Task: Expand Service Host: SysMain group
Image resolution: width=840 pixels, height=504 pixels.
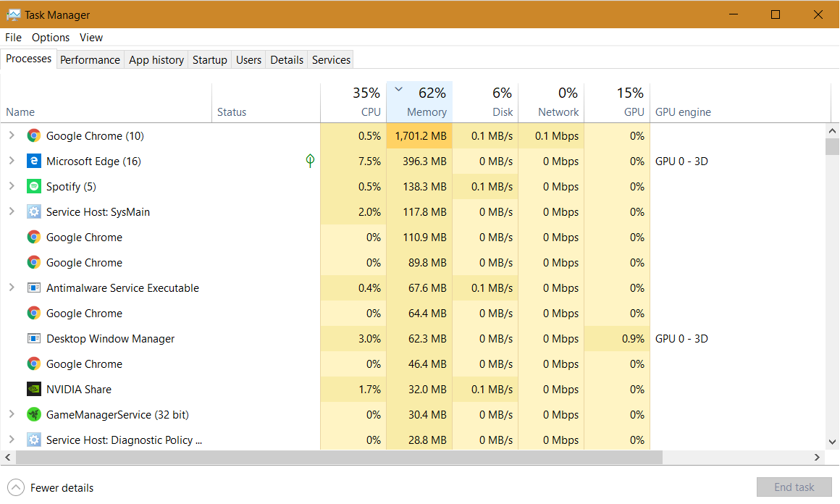Action: tap(12, 211)
